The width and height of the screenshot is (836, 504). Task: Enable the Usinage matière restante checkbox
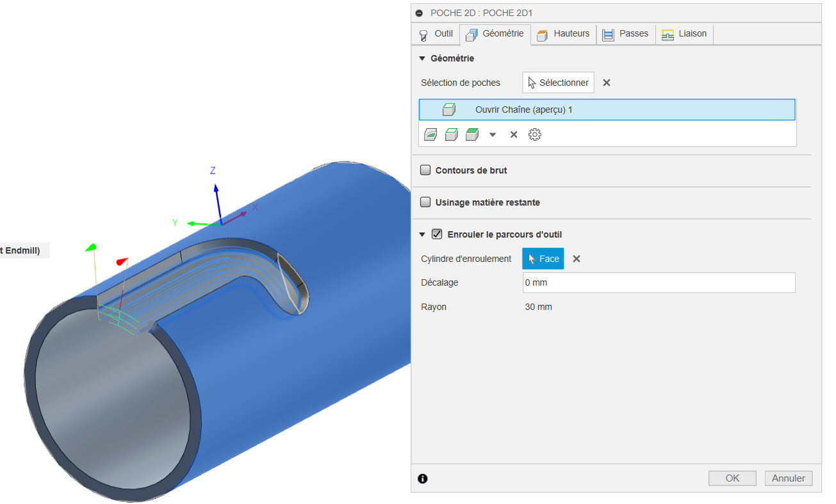425,202
